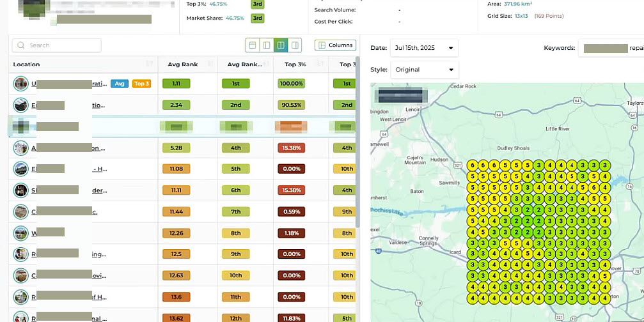Image resolution: width=644 pixels, height=322 pixels.
Task: Focus the Search input field
Action: pos(57,45)
